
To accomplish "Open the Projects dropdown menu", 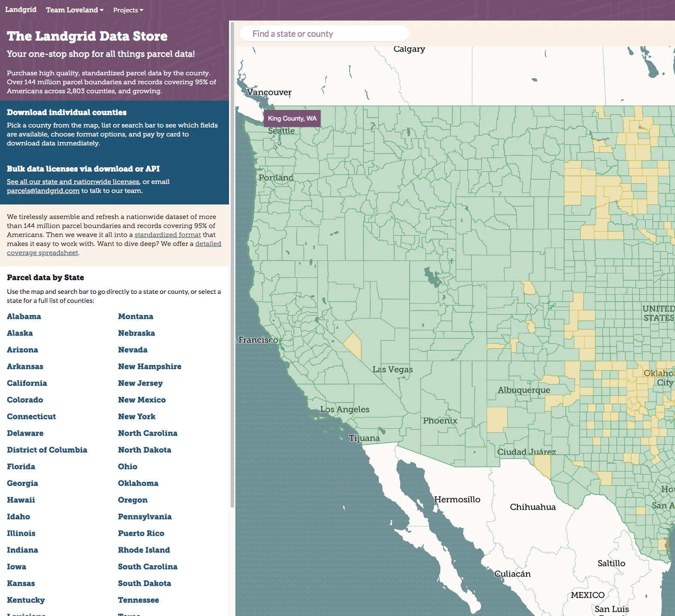I will [128, 10].
